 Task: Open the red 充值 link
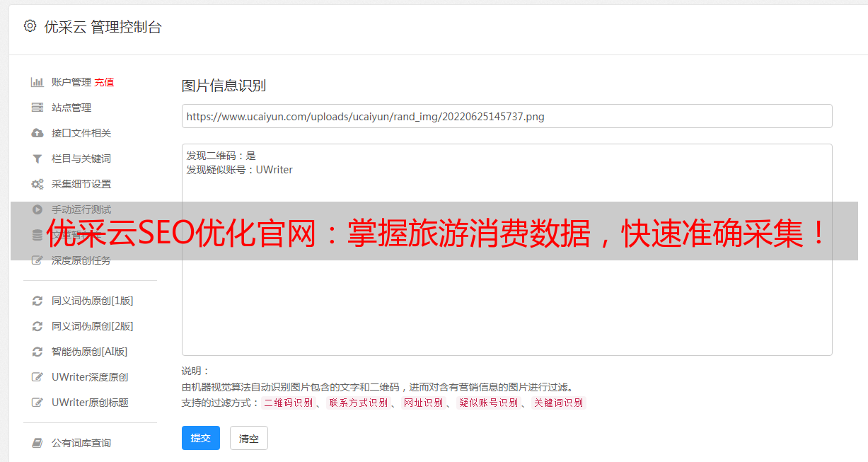[x=104, y=82]
